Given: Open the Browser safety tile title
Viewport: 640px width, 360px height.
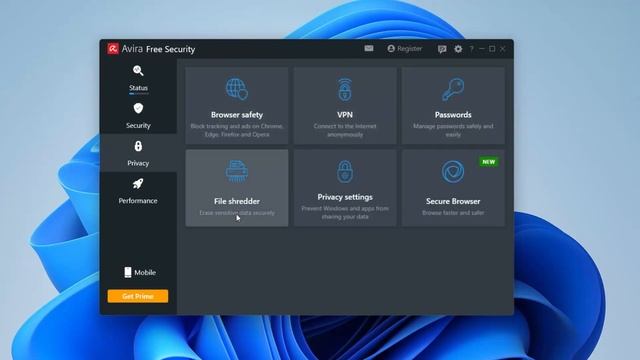Looking at the screenshot, I should point(237,115).
